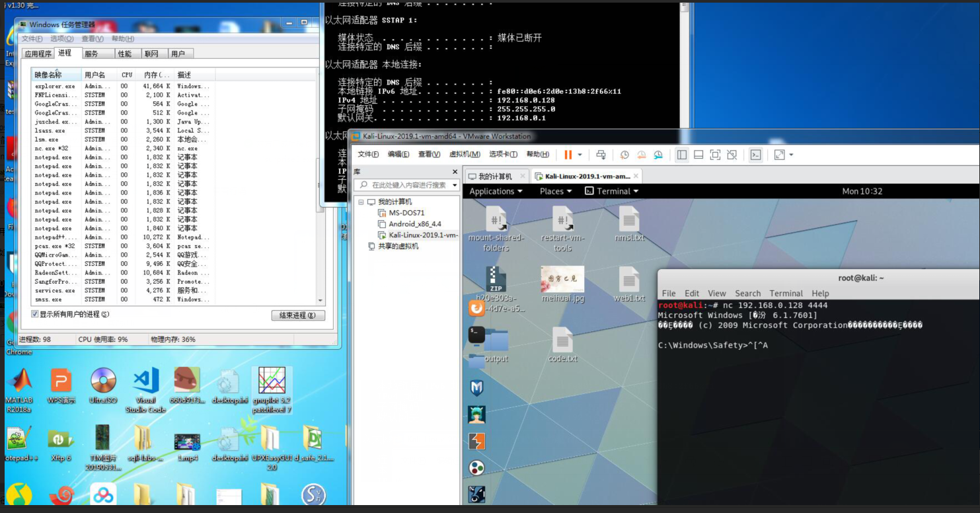Screen dimensions: 980x513
Task: Select web1.txt file on Kali desktop
Action: pos(629,284)
